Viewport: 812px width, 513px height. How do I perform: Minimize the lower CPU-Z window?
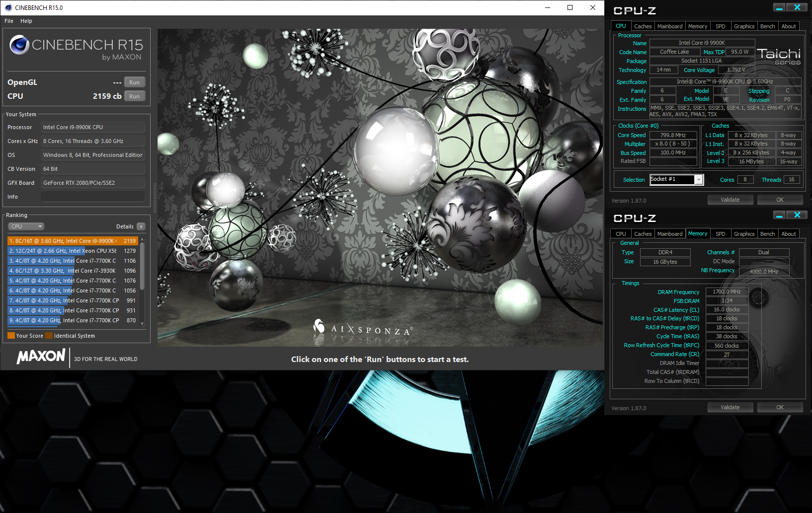(779, 215)
